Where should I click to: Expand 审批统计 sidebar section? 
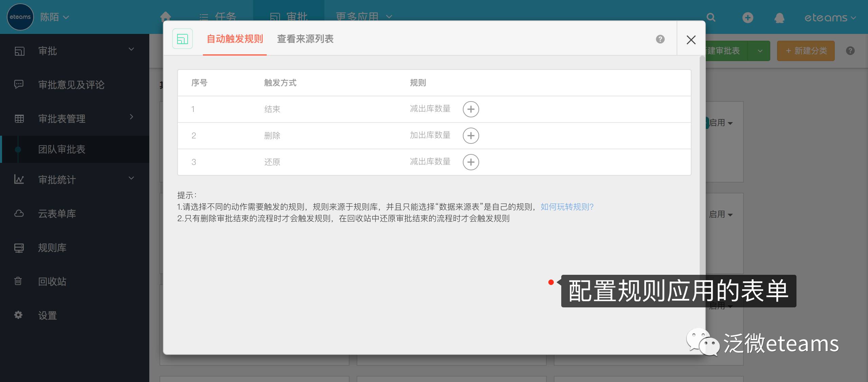pyautogui.click(x=131, y=178)
